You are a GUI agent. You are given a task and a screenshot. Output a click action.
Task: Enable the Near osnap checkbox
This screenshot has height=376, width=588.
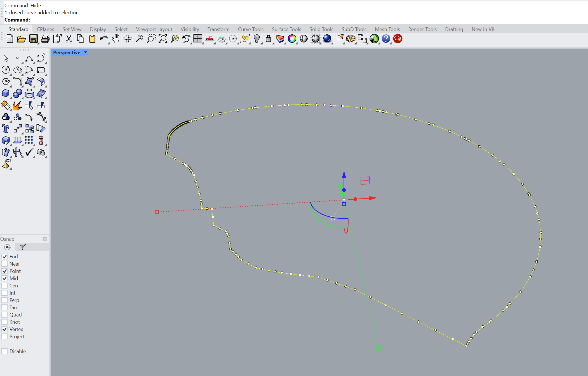point(4,264)
